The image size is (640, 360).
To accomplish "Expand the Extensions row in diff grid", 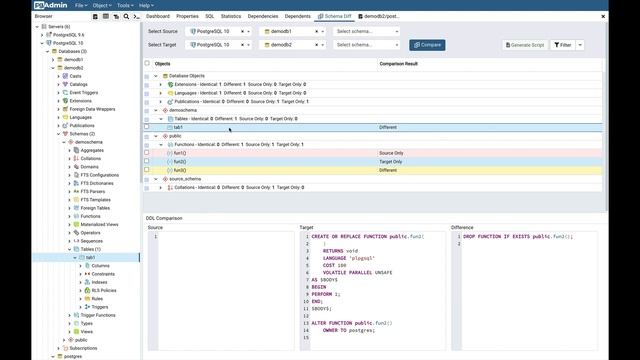I will pos(160,84).
